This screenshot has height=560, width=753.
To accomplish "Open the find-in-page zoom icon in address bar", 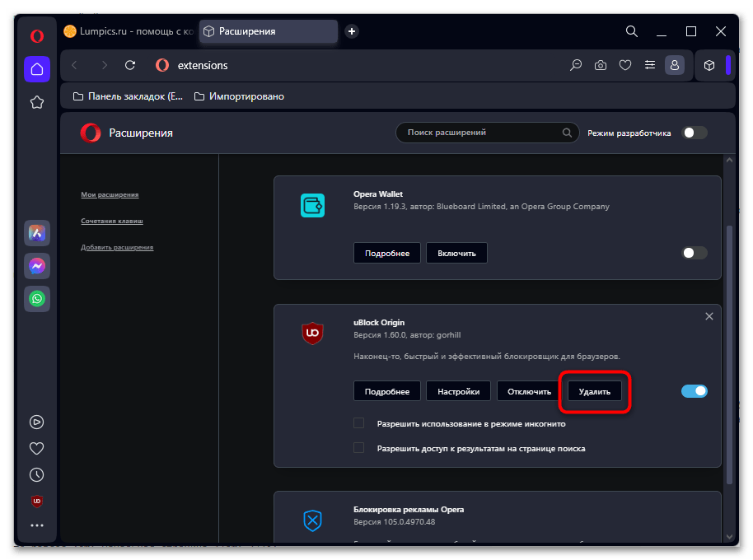I will coord(576,65).
